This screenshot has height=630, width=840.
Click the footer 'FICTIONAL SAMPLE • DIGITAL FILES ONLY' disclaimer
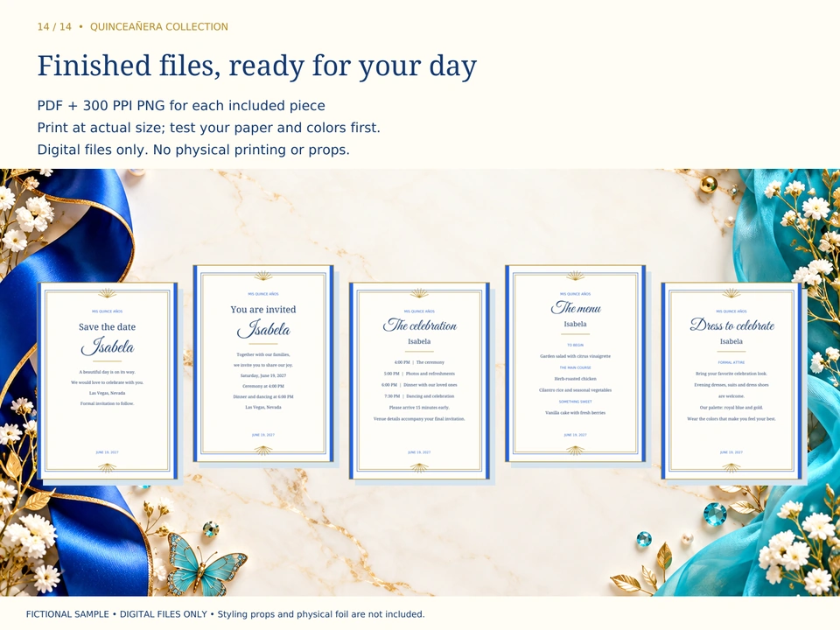point(225,614)
